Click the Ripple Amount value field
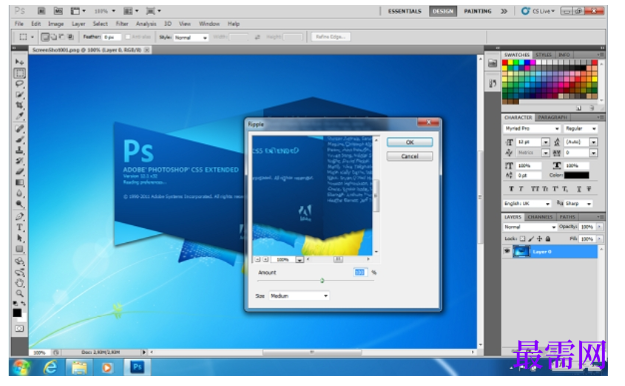Image resolution: width=625 pixels, height=386 pixels. pyautogui.click(x=360, y=272)
